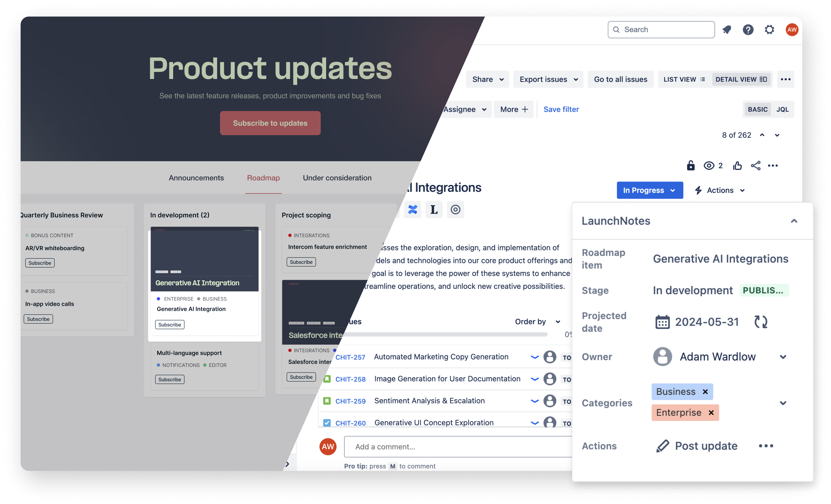This screenshot has width=831, height=504.
Task: Change status via In Progress dropdown
Action: (650, 190)
